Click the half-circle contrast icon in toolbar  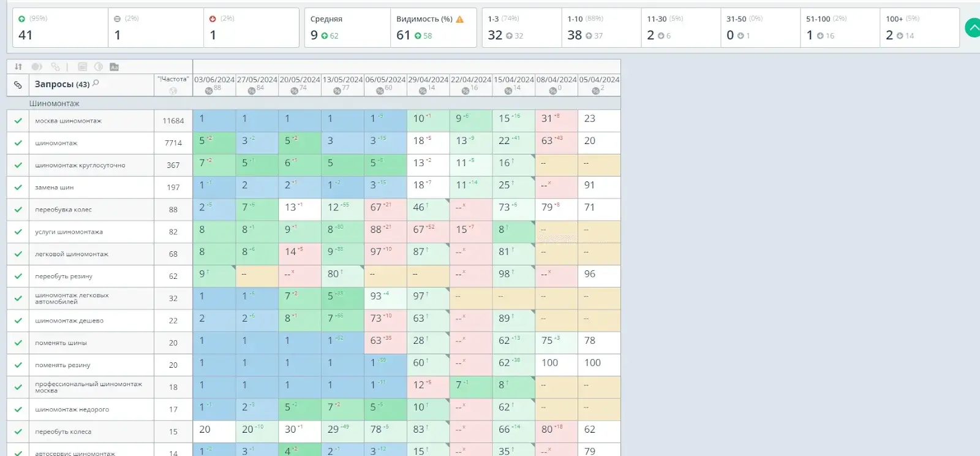[98, 67]
